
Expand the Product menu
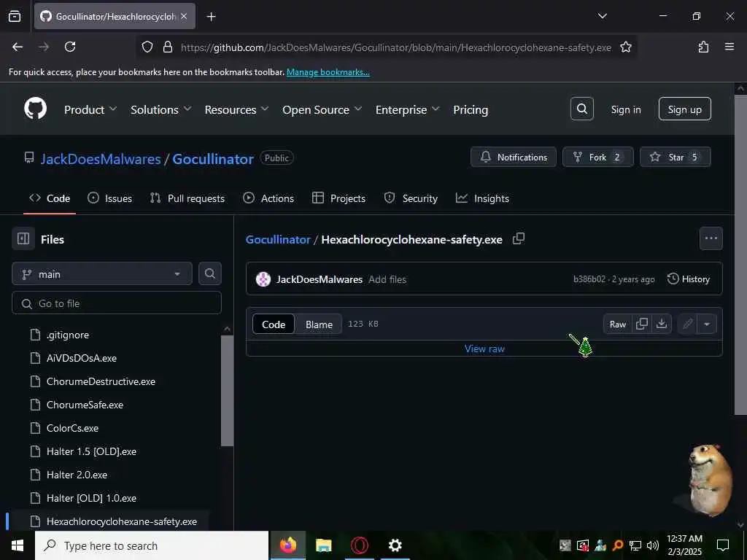[90, 109]
